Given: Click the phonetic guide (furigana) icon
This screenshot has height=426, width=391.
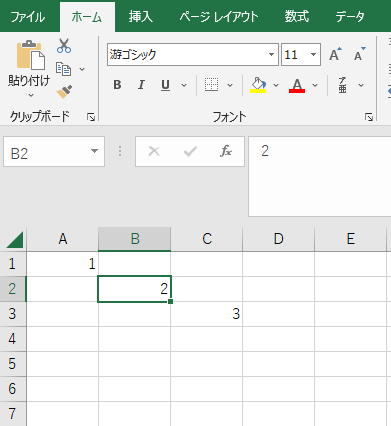Looking at the screenshot, I should click(x=342, y=85).
